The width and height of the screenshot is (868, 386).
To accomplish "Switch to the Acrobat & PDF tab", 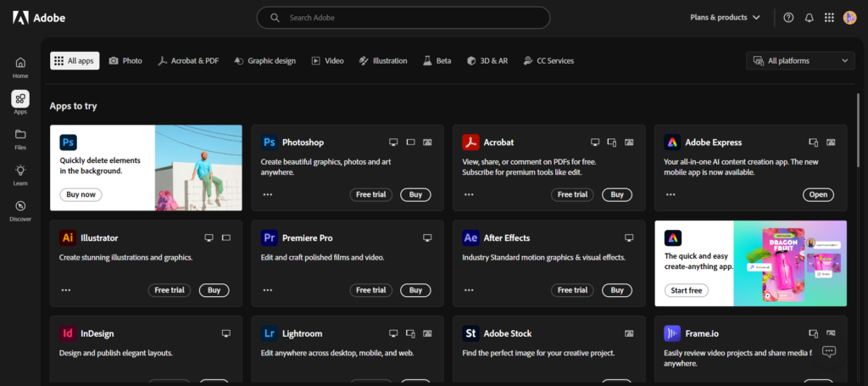I will (x=187, y=61).
